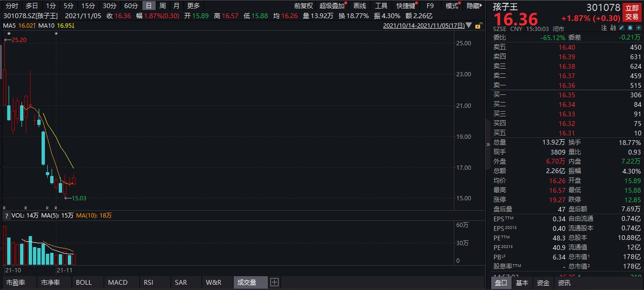
Task: Click the pencil note icon in quote panel
Action: click(x=621, y=28)
